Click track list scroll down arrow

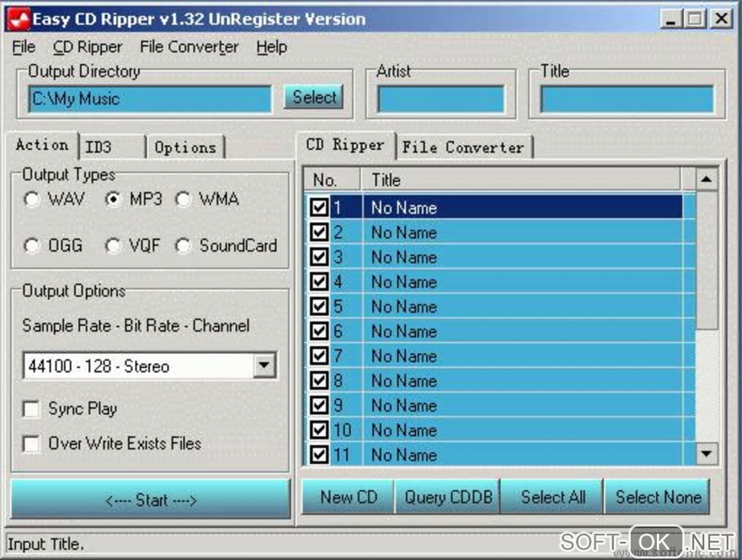coord(706,454)
